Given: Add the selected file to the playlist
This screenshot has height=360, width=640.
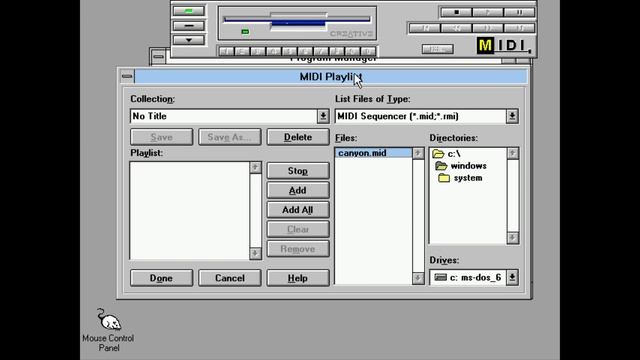Looking at the screenshot, I should (x=298, y=190).
